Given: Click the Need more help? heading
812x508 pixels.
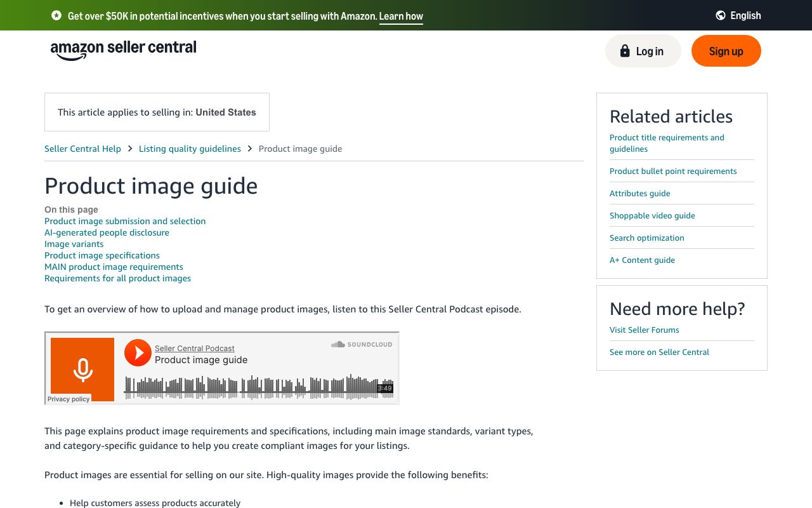Looking at the screenshot, I should [x=677, y=309].
